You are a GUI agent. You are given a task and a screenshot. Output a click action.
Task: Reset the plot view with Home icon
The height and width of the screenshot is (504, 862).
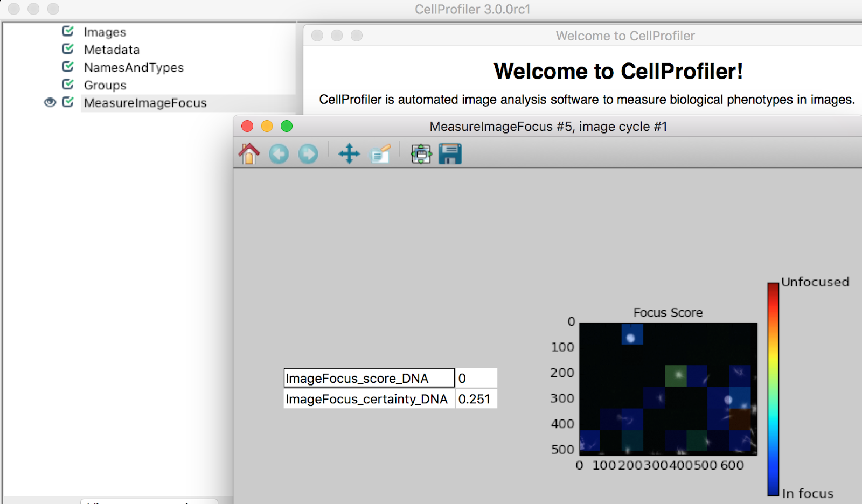249,154
